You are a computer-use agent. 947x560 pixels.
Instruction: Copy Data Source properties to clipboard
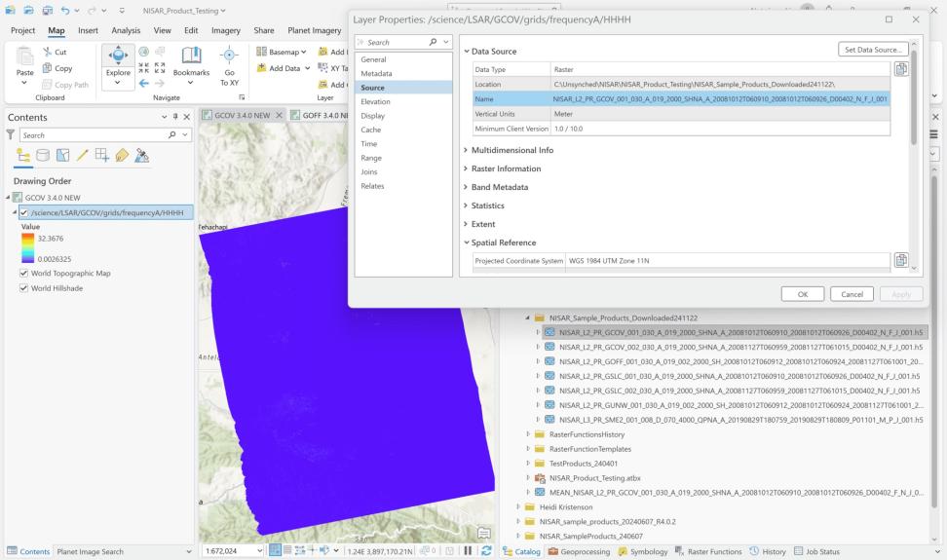click(x=901, y=69)
